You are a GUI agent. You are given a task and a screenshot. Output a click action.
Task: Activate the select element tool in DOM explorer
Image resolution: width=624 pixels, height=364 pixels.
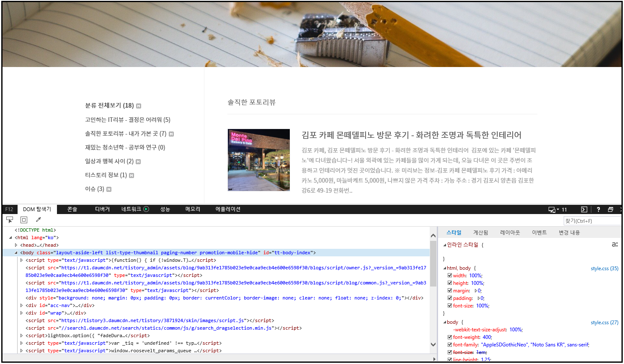pyautogui.click(x=10, y=219)
